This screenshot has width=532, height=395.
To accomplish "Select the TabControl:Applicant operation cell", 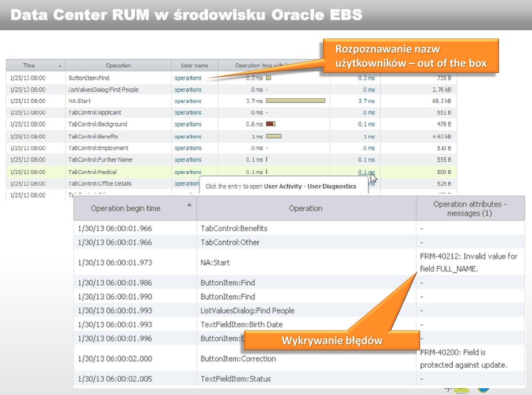I will pos(95,113).
